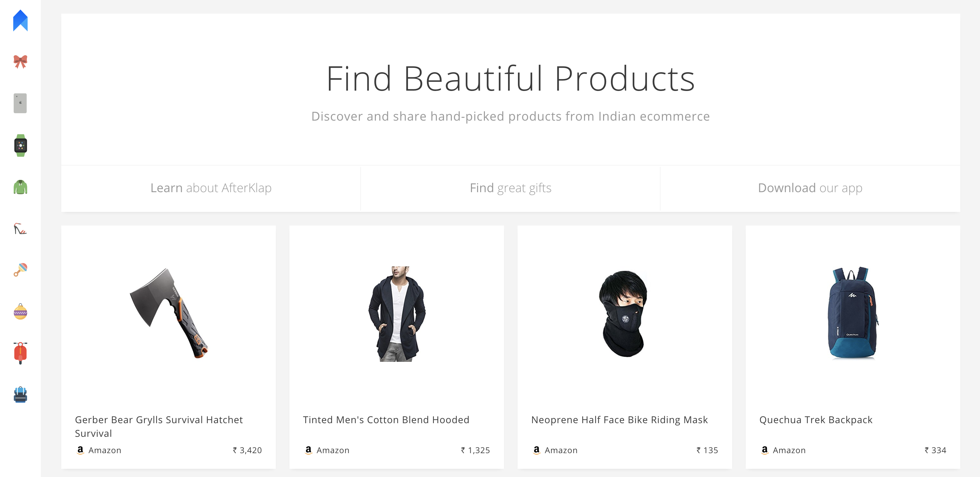Open the green smartwatch category icon
This screenshot has width=980, height=477.
20,145
